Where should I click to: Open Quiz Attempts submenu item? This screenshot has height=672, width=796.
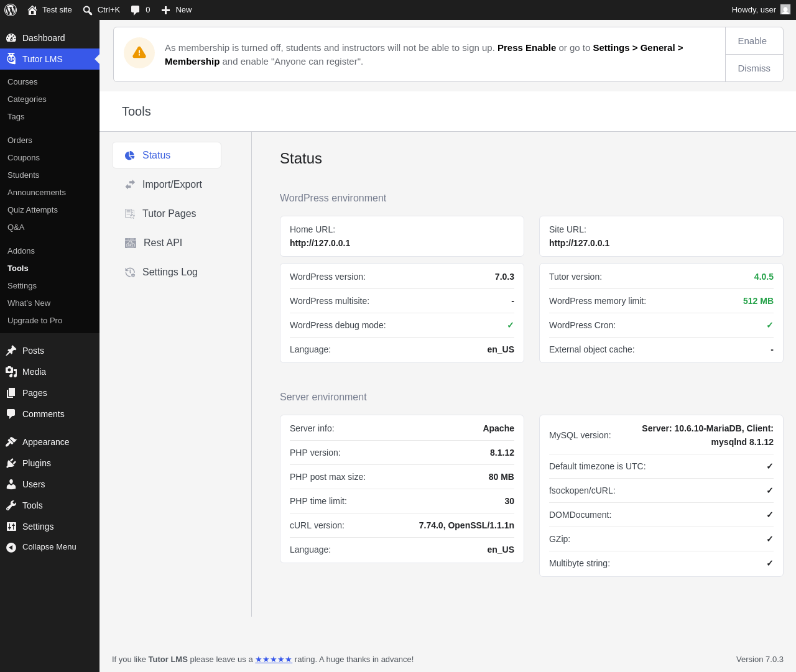coord(32,210)
